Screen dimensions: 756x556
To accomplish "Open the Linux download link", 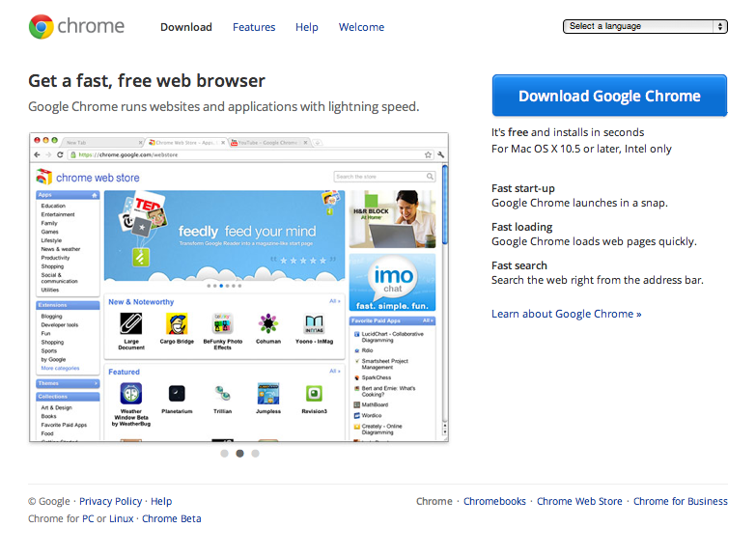I will point(121,519).
